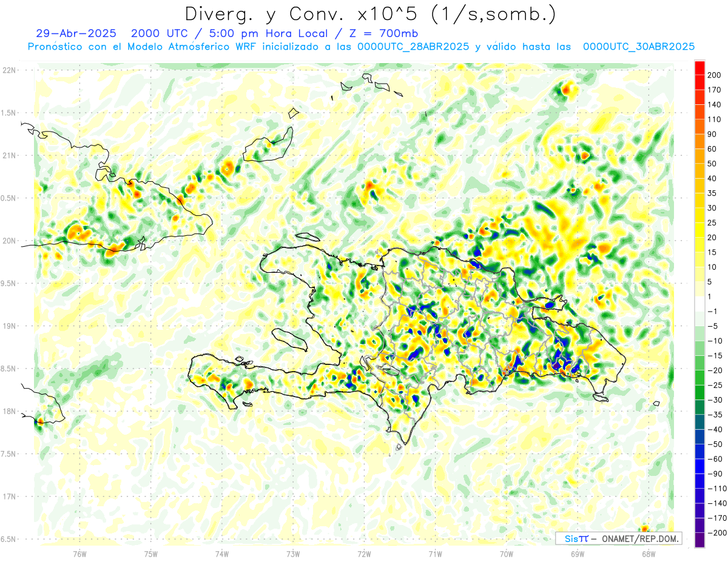Click the red swatch atop the color scale
The image size is (728, 562).
(x=699, y=68)
